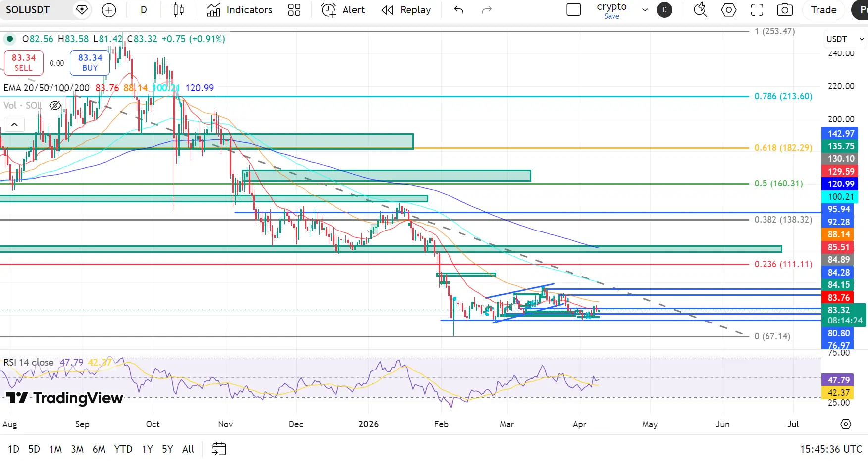Open the Trade panel
Screen dimensions: 868x462
pyautogui.click(x=823, y=10)
